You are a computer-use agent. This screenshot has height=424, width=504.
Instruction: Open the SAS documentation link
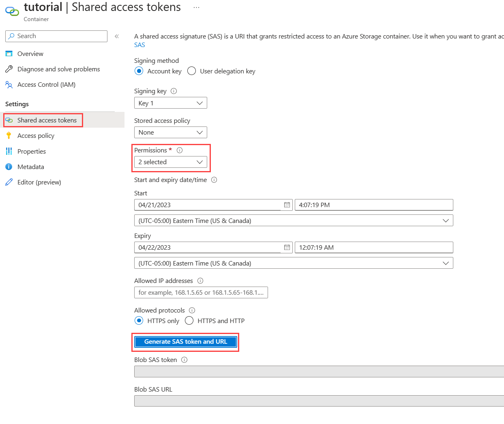click(139, 45)
